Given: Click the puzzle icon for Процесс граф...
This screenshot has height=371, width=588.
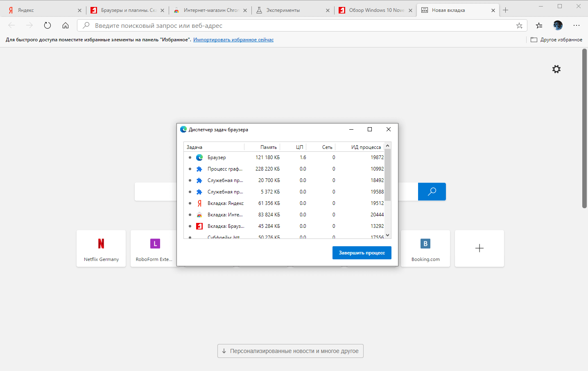Looking at the screenshot, I should 199,169.
